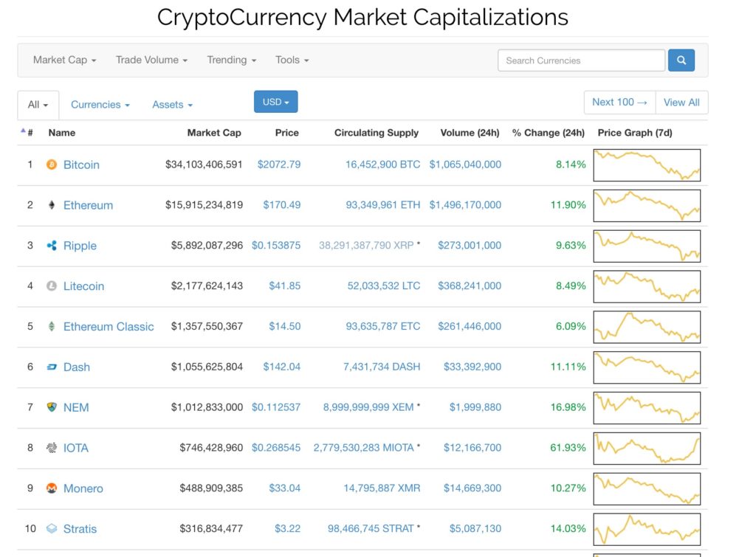Click the Ethereum Classic logo icon
756x557 pixels.
point(52,327)
